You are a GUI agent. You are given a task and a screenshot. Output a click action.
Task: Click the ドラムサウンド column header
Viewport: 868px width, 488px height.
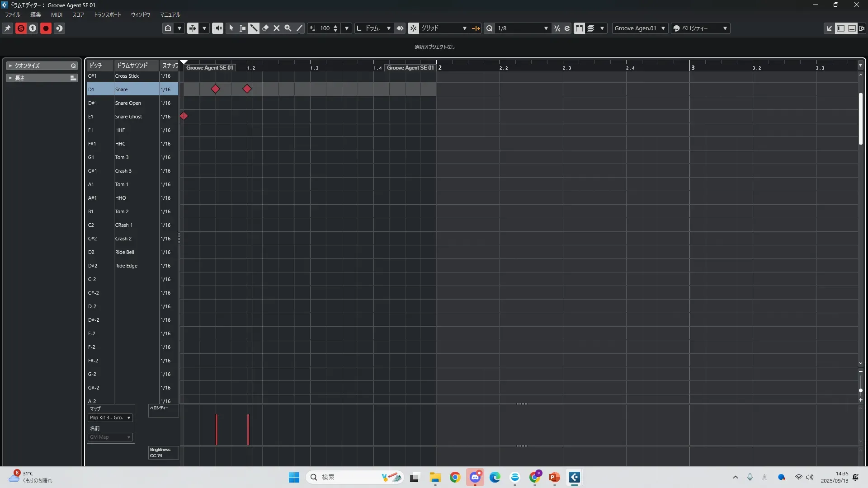point(132,66)
